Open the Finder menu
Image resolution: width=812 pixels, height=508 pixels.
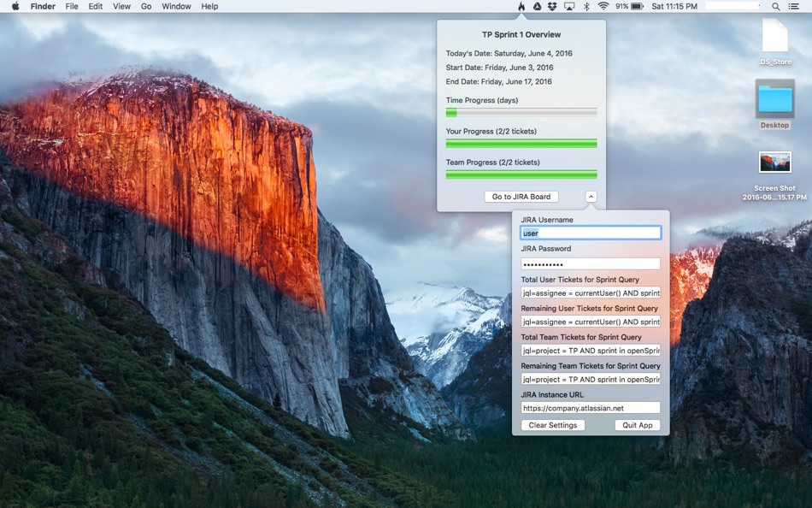click(43, 6)
